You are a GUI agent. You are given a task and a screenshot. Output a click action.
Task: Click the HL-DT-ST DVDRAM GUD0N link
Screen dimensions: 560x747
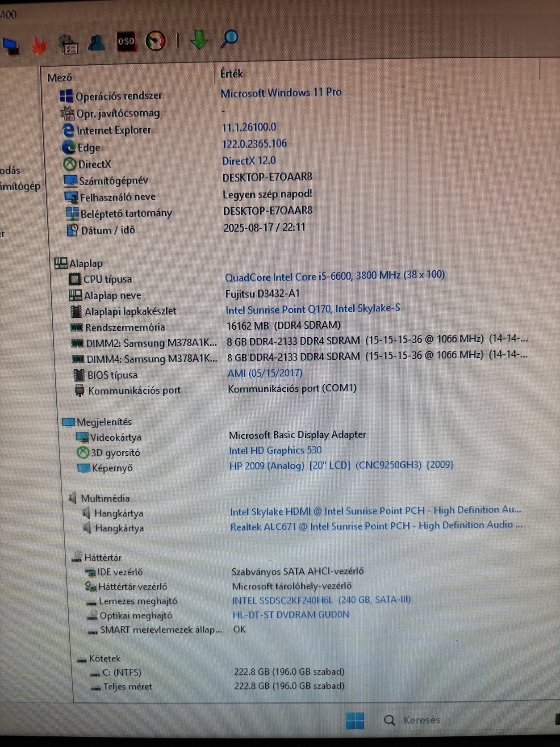(x=291, y=615)
